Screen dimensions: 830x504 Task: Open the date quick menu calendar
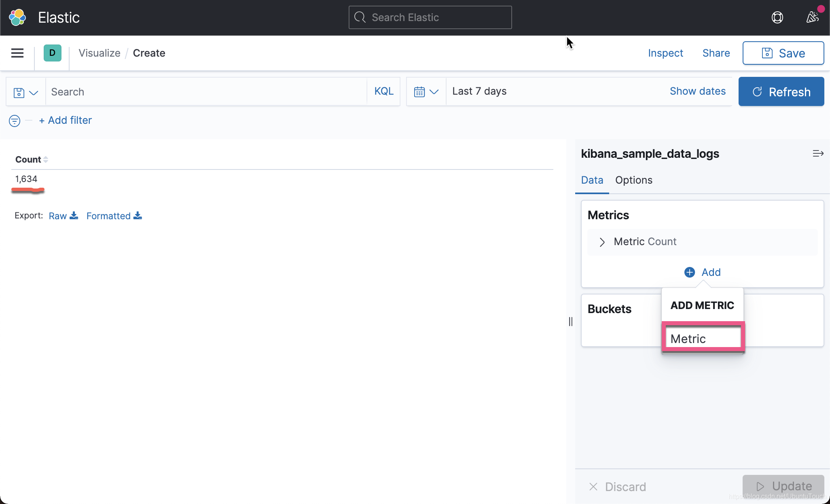coord(426,92)
